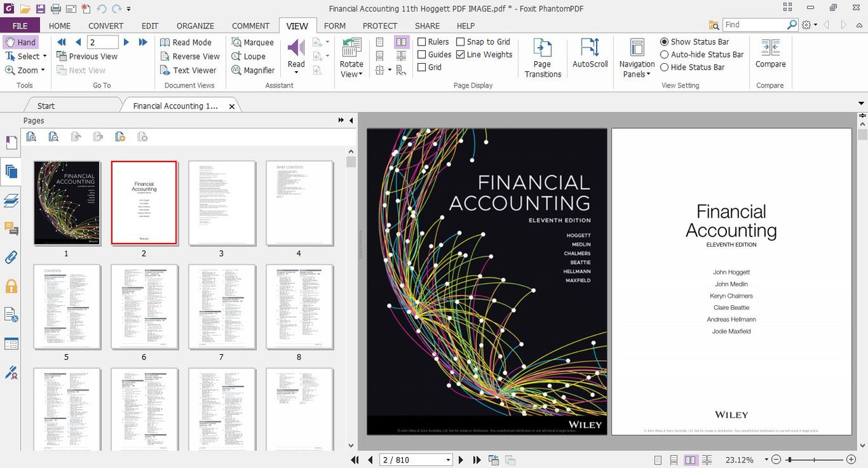Select single page display mode in ribbon

380,42
